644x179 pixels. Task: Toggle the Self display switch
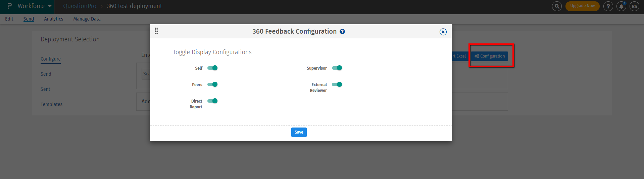212,68
